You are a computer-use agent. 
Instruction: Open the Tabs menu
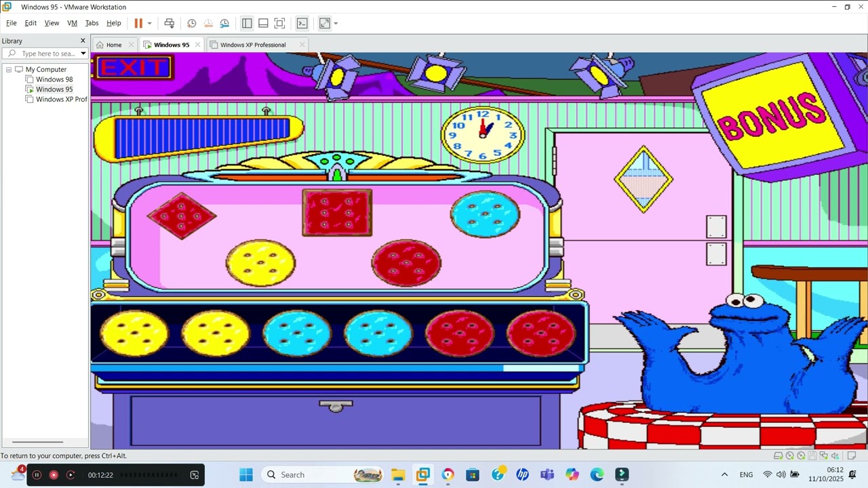click(92, 23)
